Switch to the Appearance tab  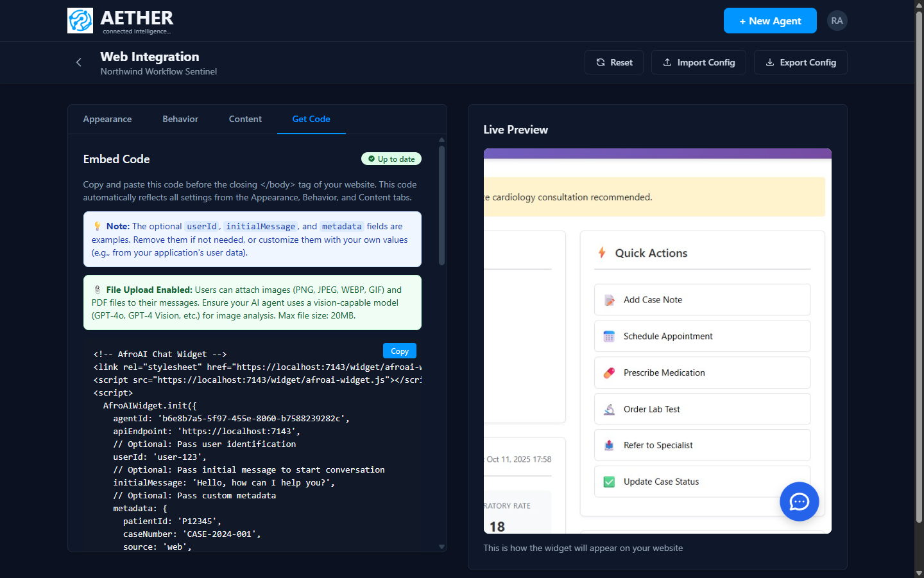(x=107, y=119)
